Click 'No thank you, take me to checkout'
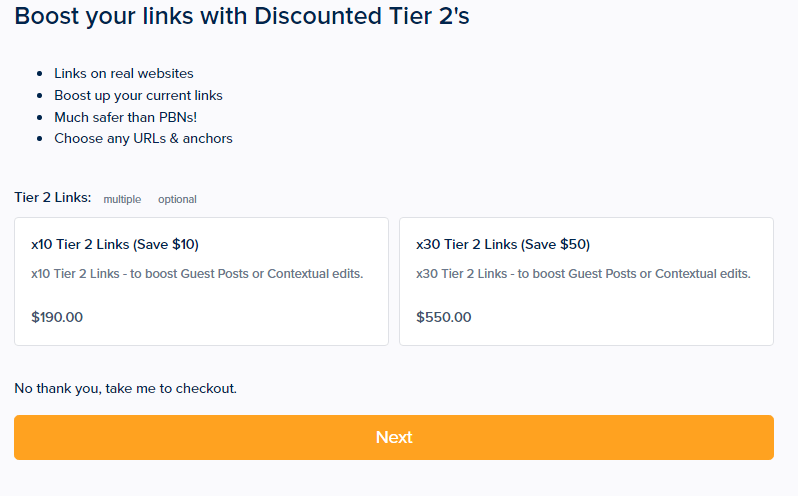Screen dimensions: 798x496 click(125, 388)
